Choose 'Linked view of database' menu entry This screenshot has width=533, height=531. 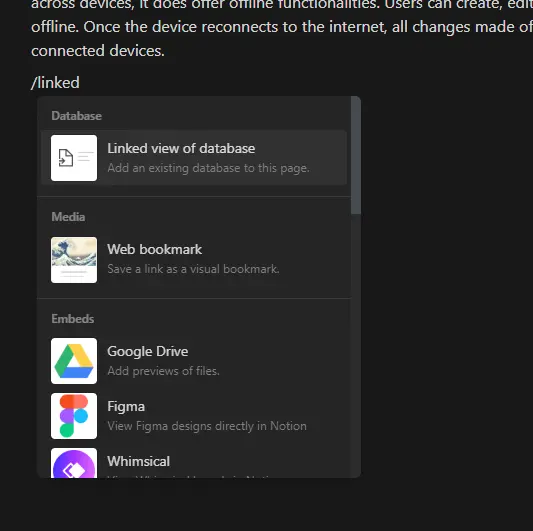point(194,158)
